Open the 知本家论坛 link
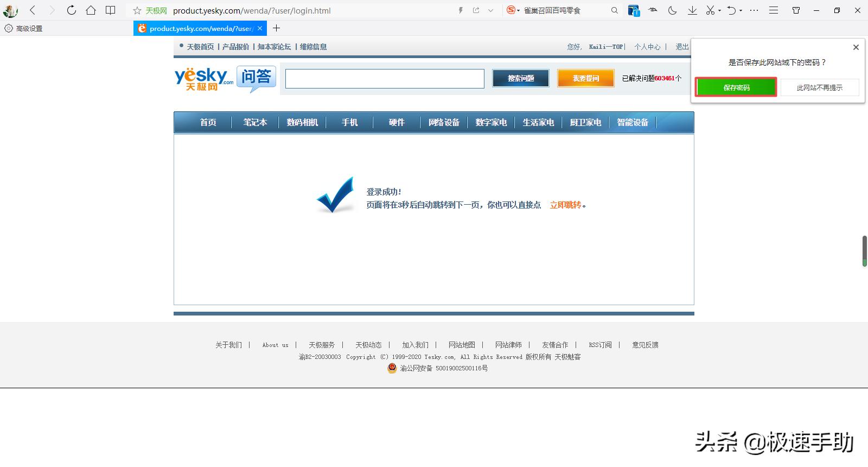Screen dimensions: 868x467 274,47
